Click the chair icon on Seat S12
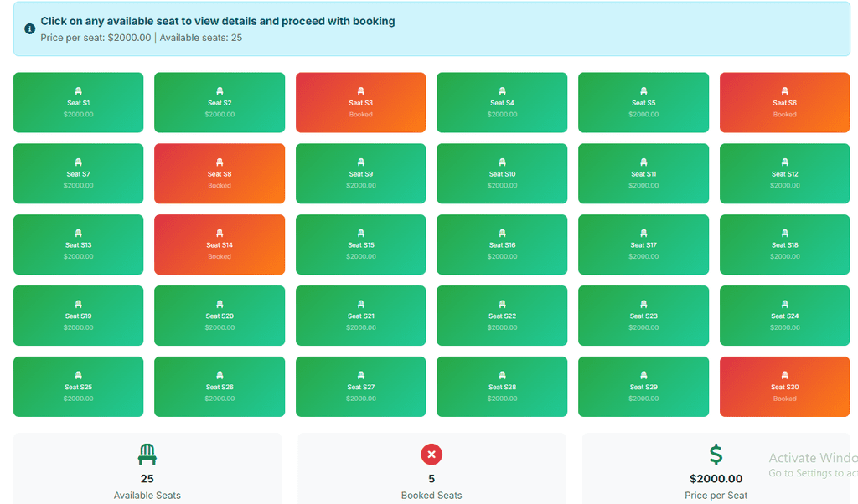Viewport: 858px width, 504px height. pyautogui.click(x=785, y=162)
